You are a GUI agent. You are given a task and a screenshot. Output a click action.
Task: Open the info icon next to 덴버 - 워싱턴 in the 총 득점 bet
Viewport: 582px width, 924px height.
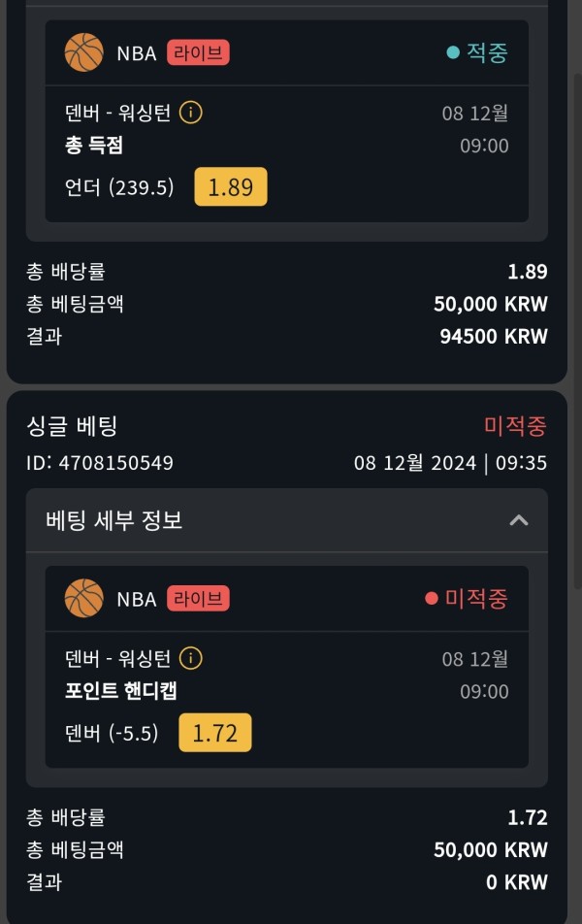coord(191,112)
